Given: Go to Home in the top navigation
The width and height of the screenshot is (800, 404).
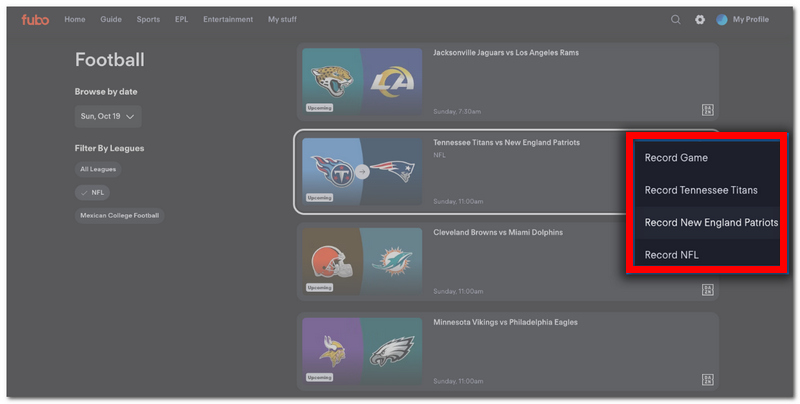Looking at the screenshot, I should coord(75,19).
